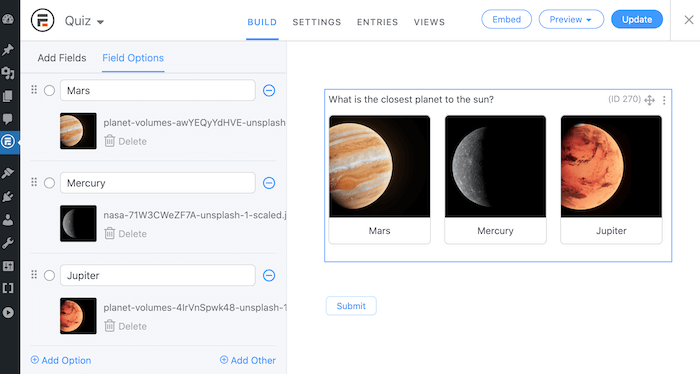Image resolution: width=700 pixels, height=374 pixels.
Task: Switch to the Settings tab
Action: [317, 22]
